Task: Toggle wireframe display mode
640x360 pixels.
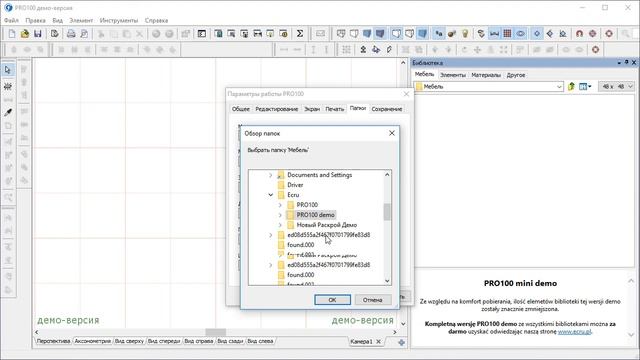Action: coord(341,33)
